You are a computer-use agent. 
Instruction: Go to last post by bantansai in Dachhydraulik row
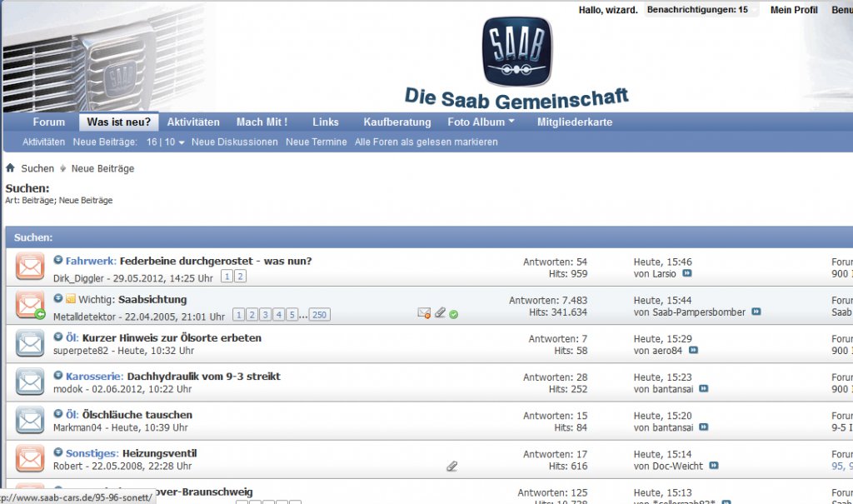coord(703,388)
